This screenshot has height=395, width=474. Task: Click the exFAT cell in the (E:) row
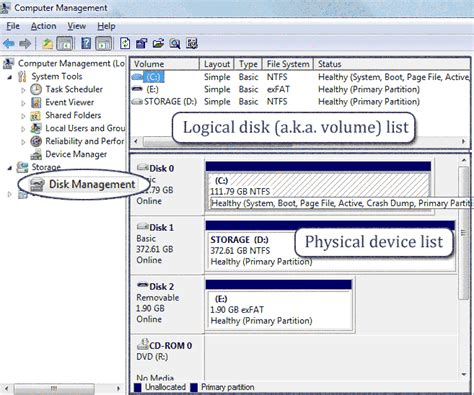click(x=278, y=89)
